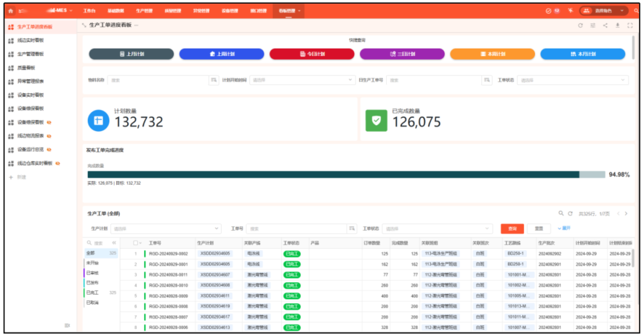Open the 设备管理 menu
Screen dimensions: 644x336
230,11
